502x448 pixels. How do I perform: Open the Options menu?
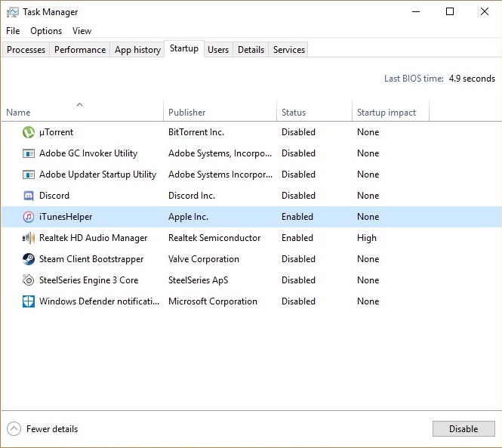tap(46, 31)
